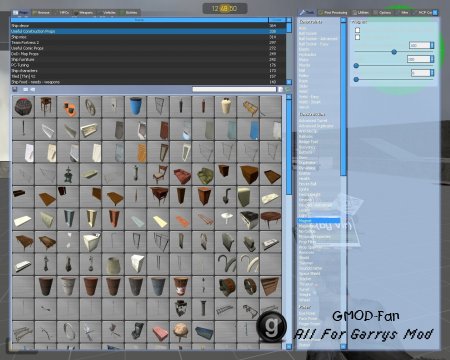Click the first Magnet slider knob

pos(394,52)
